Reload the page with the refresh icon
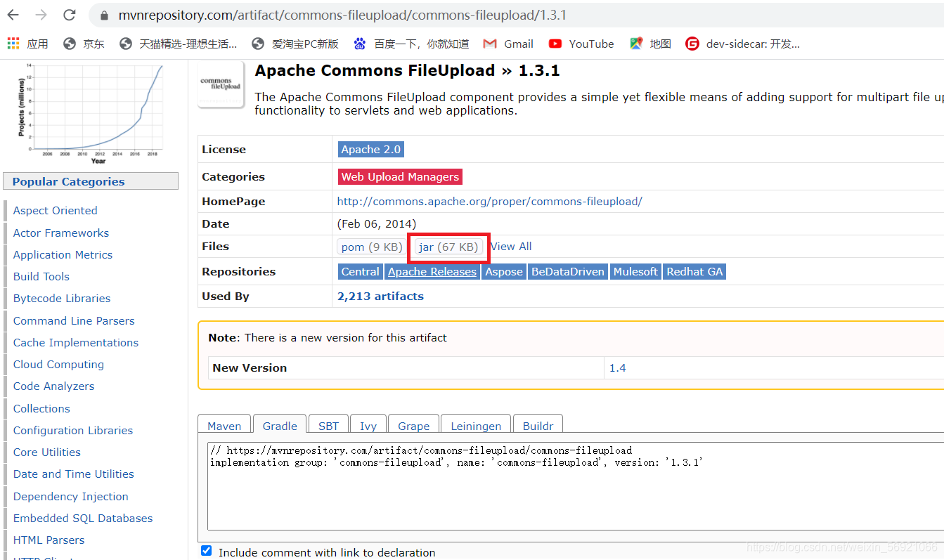This screenshot has height=560, width=944. coord(69,15)
